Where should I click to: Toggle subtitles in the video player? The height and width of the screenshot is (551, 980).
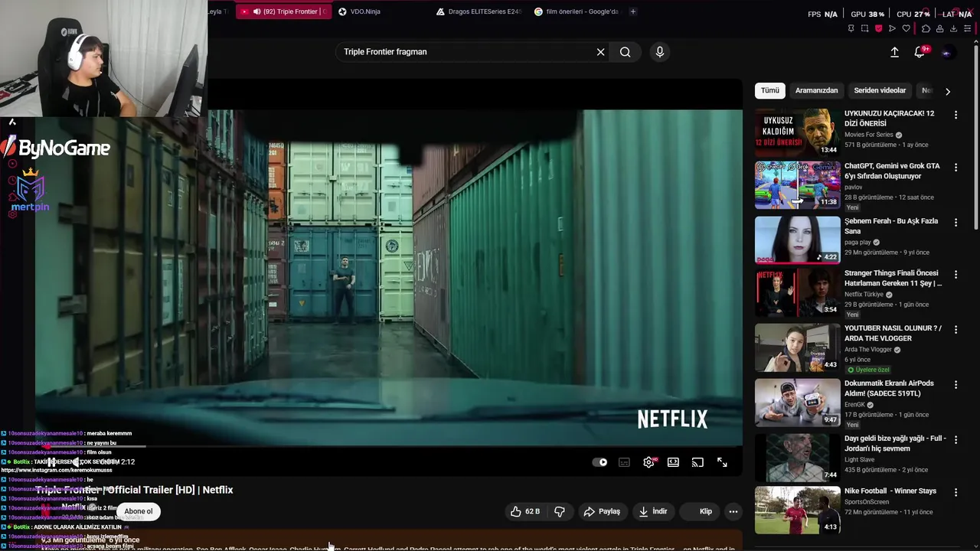pyautogui.click(x=624, y=462)
